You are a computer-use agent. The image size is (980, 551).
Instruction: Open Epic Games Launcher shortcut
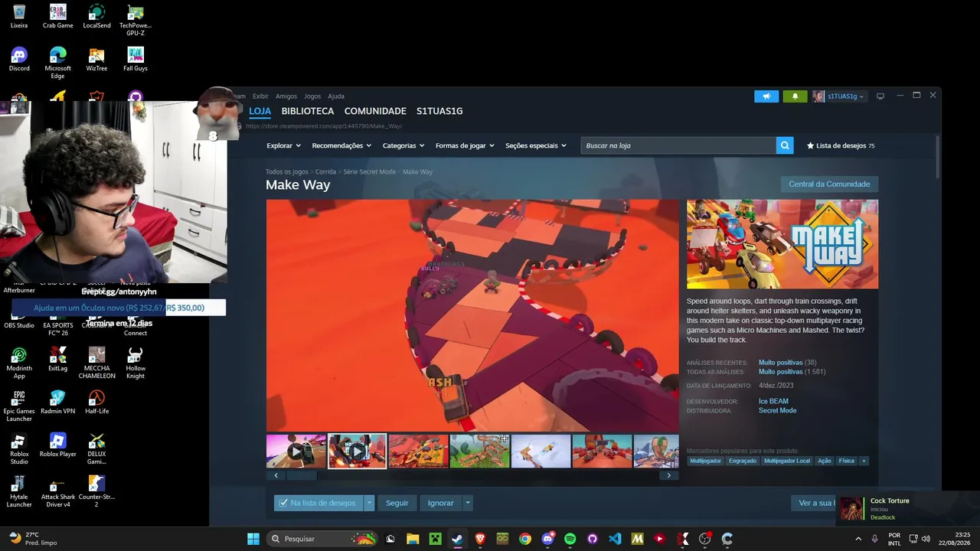coord(19,406)
